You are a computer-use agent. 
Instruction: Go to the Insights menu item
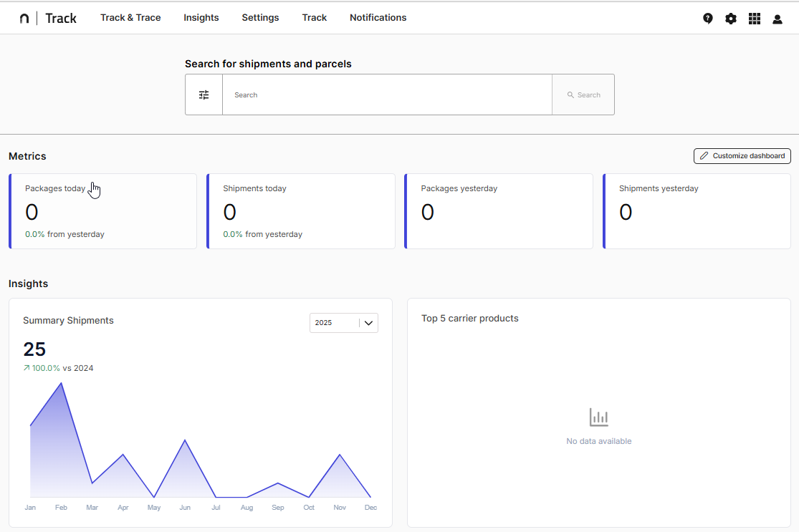pos(201,18)
